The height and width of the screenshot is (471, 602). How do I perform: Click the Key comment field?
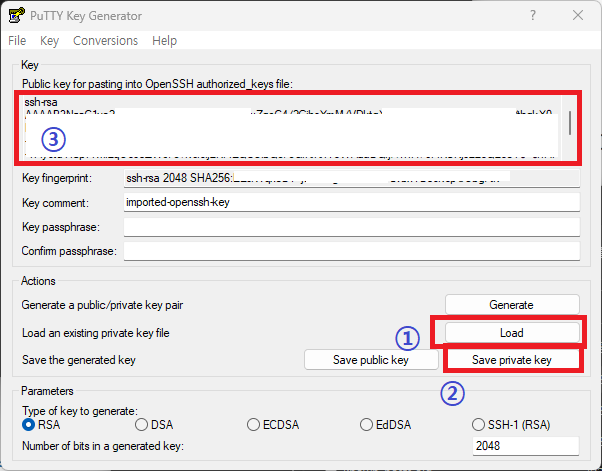[352, 202]
